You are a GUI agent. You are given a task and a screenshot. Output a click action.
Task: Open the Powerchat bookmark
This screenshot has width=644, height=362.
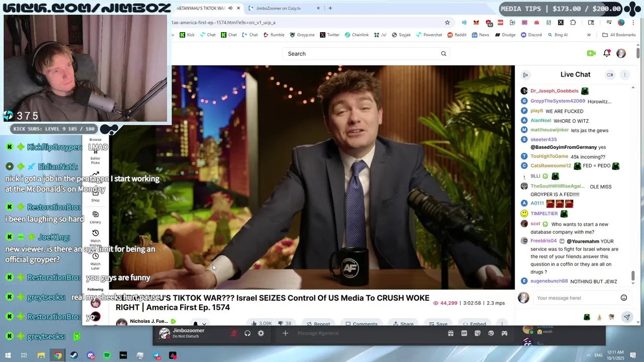point(429,35)
